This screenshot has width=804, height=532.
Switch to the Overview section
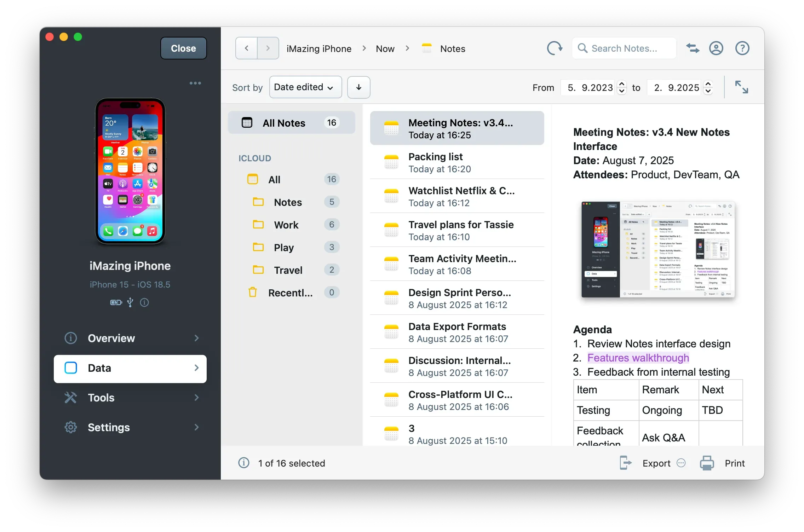click(x=111, y=338)
